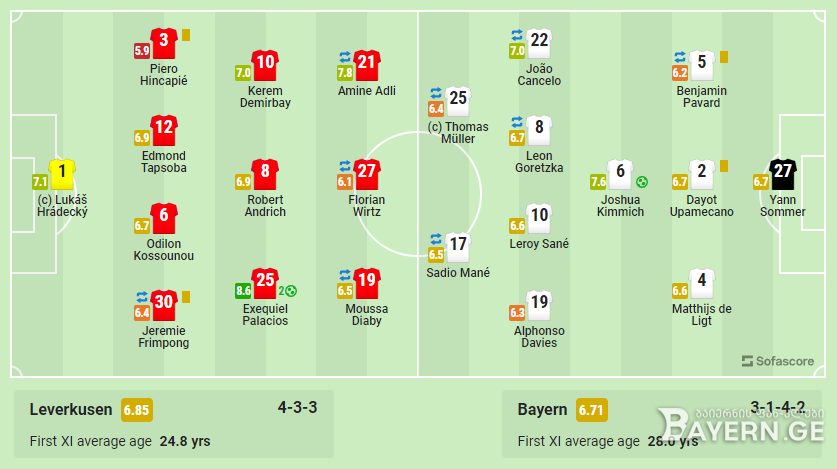837x469 pixels.
Task: Click the yellow card beside Benjamin Pavard
Action: (724, 57)
